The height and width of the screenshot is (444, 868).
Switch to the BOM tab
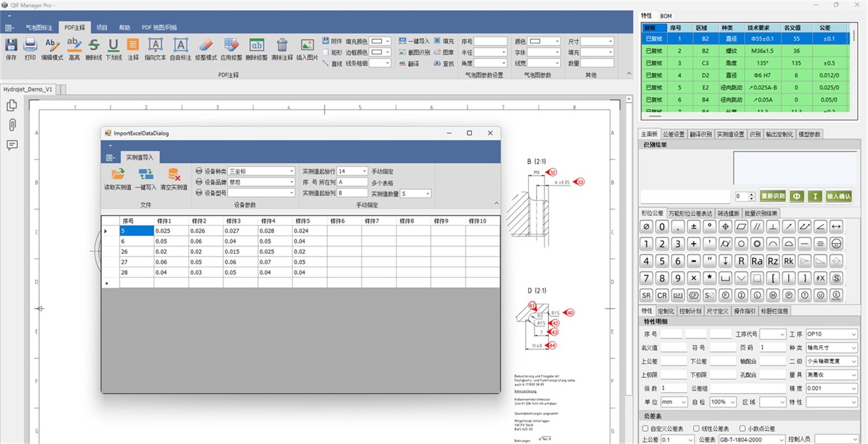coord(666,16)
